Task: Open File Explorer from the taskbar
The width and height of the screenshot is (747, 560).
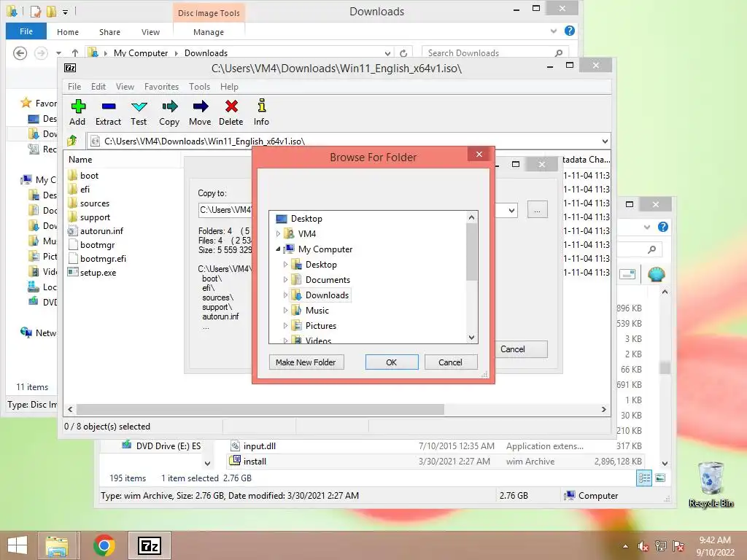Action: click(57, 545)
